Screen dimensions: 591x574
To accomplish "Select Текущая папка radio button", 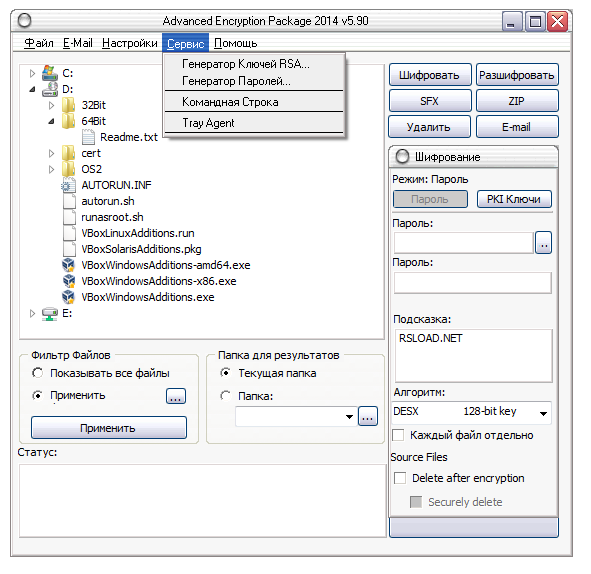I will pyautogui.click(x=225, y=373).
